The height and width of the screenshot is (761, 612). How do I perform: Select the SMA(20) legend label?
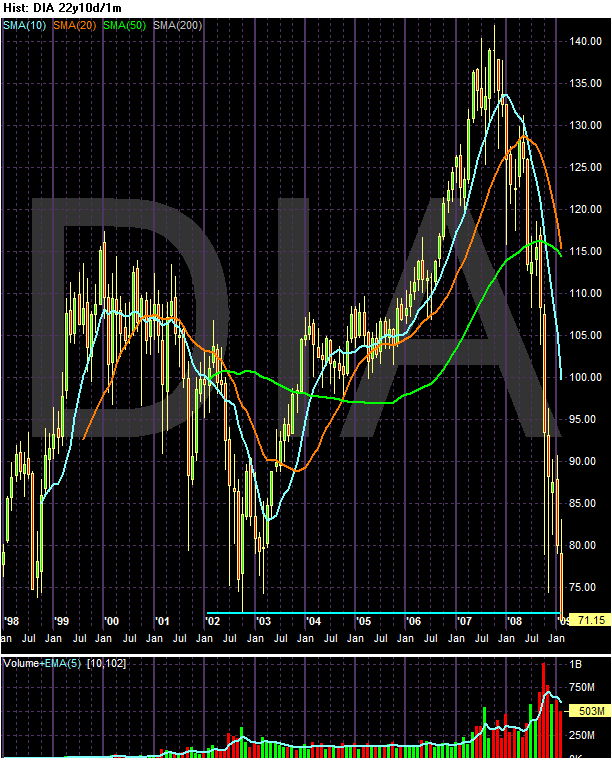coord(75,25)
